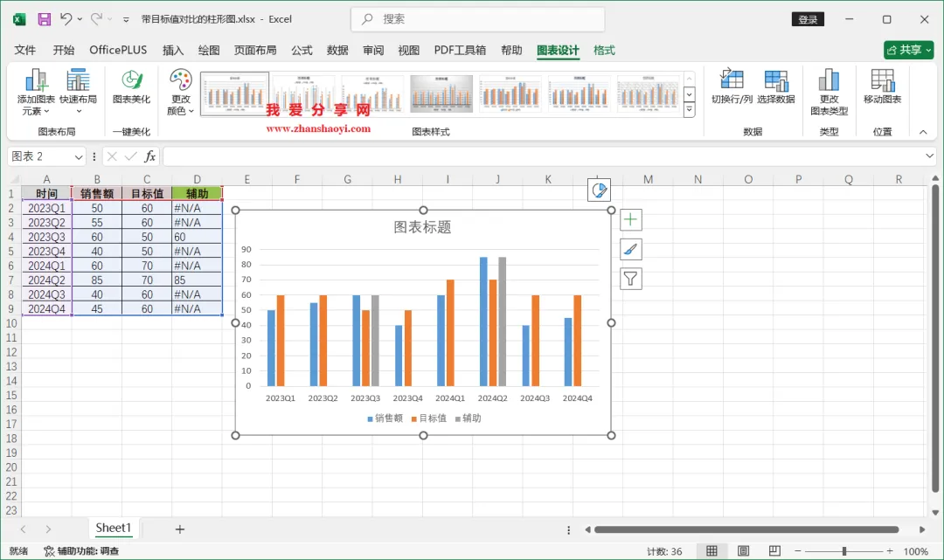Expand the full chart styles gallery
The width and height of the screenshot is (944, 560).
pyautogui.click(x=690, y=109)
